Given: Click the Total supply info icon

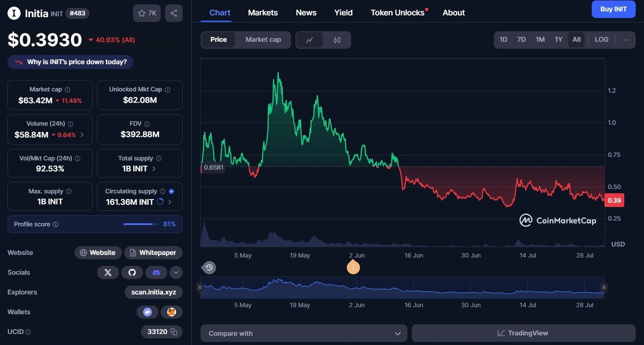Looking at the screenshot, I should pyautogui.click(x=158, y=158).
